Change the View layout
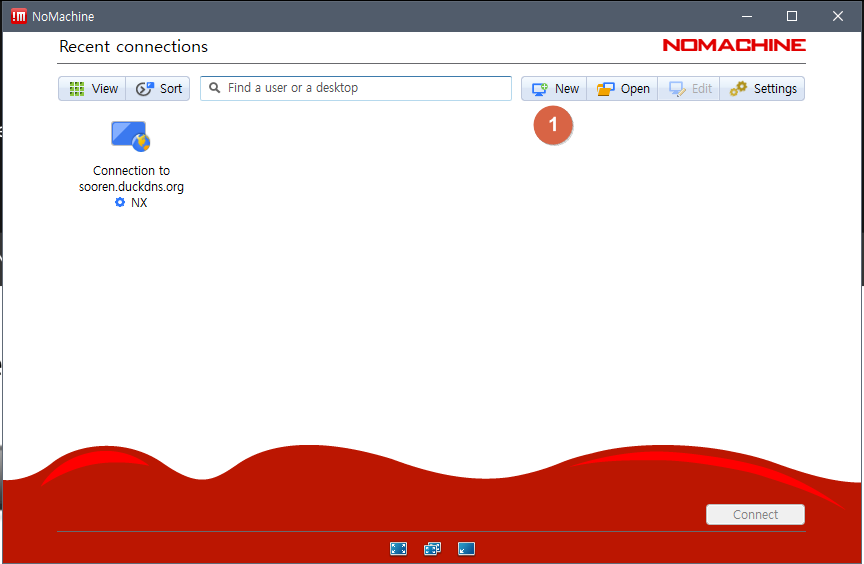The image size is (864, 564). click(x=93, y=89)
